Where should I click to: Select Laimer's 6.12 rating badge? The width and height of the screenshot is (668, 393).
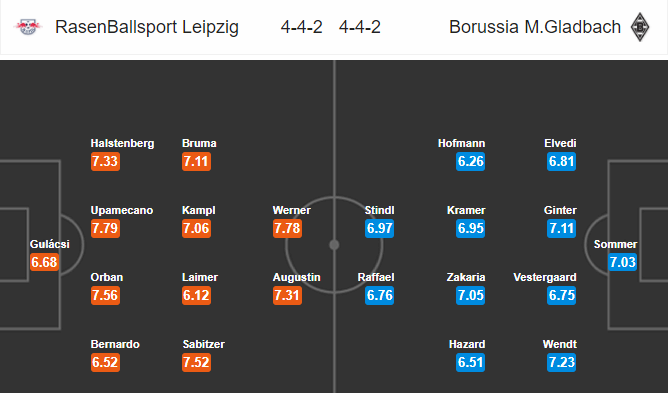pos(196,295)
